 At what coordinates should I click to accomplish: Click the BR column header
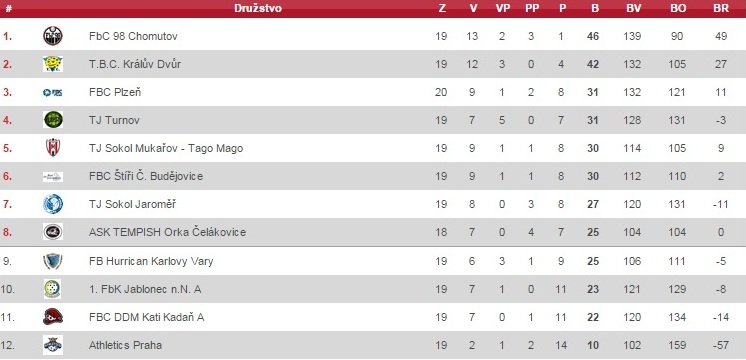pos(721,8)
